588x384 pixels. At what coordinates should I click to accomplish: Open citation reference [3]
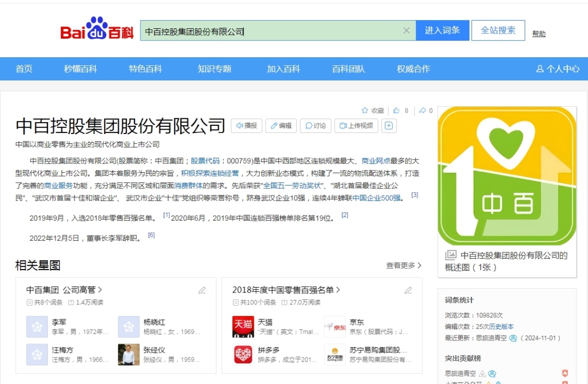pyautogui.click(x=414, y=194)
